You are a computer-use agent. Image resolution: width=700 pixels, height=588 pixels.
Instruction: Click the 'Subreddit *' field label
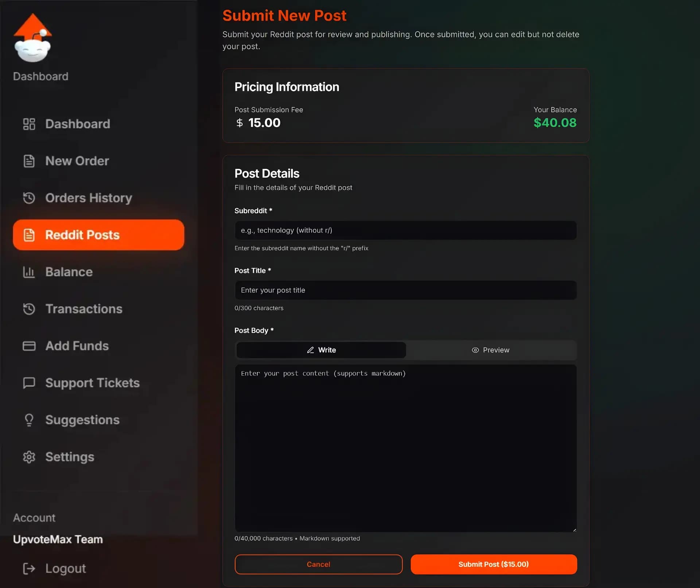253,211
